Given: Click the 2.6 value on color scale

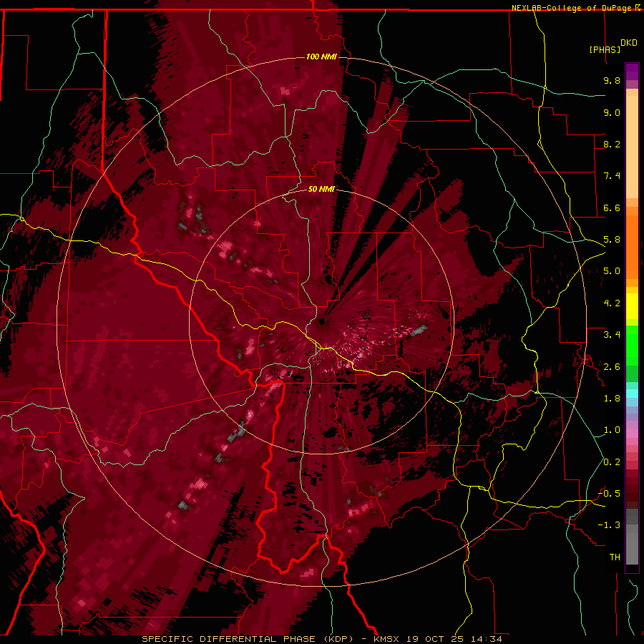Looking at the screenshot, I should [612, 367].
